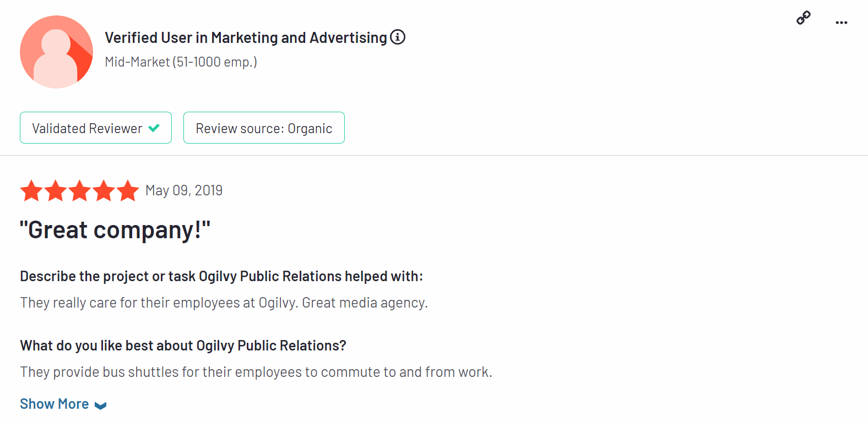The height and width of the screenshot is (422, 868).
Task: Click the May 09, 2019 review date
Action: coord(184,190)
